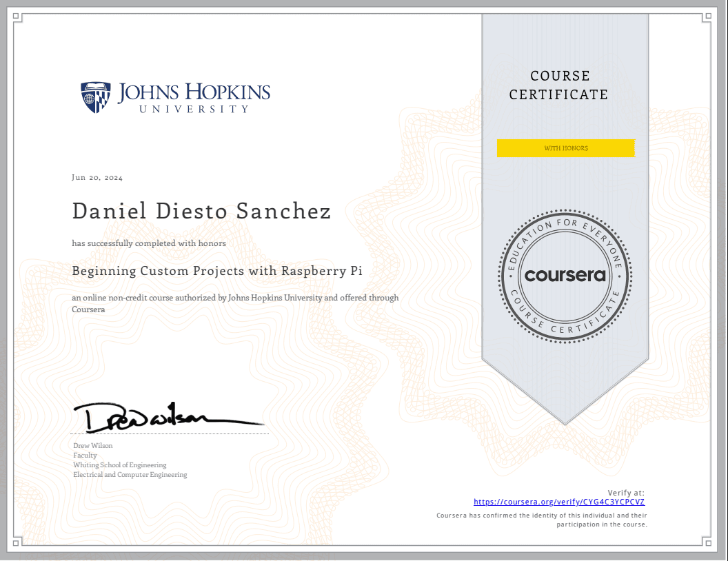728x561 pixels.
Task: Click "Electrical and Computer Engineering" text
Action: point(130,475)
